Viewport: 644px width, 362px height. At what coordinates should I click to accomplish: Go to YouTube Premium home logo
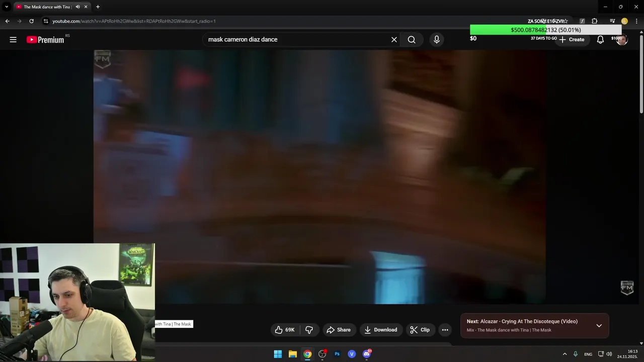[45, 40]
